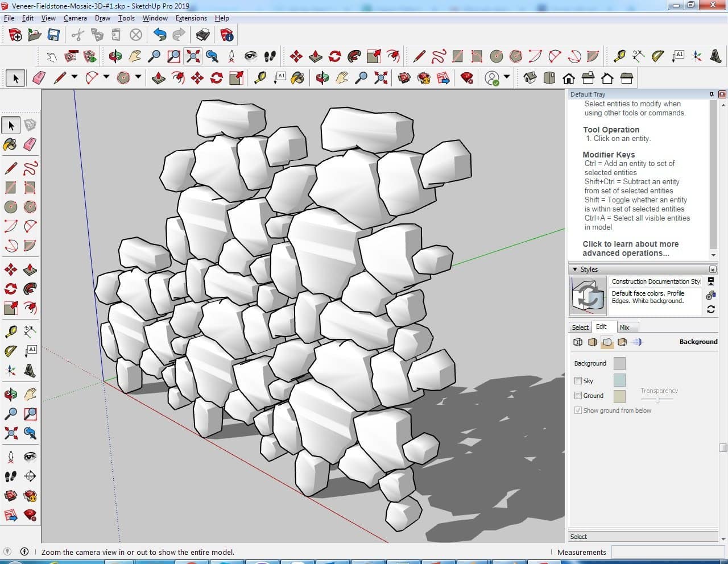728x564 pixels.
Task: Switch to the Mix tab
Action: (x=624, y=327)
